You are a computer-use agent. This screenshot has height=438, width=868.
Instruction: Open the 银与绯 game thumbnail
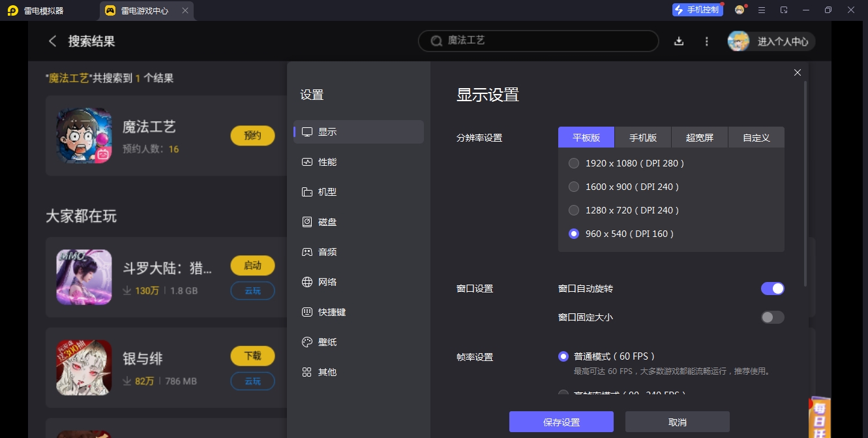coord(83,368)
